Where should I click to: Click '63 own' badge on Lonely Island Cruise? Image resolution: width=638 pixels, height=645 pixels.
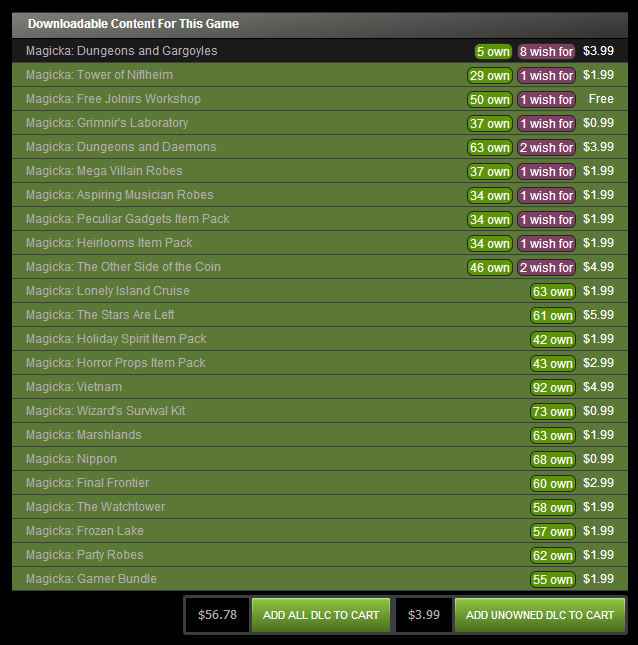click(x=553, y=292)
